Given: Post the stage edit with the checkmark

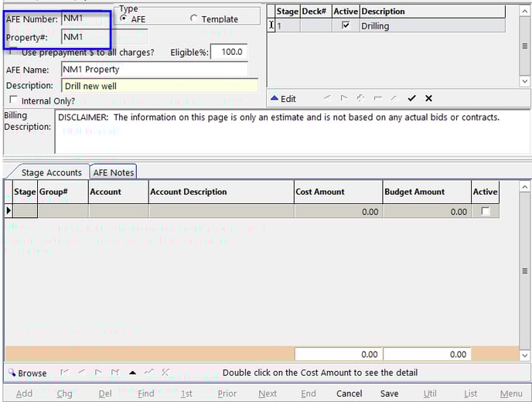Looking at the screenshot, I should pos(411,98).
